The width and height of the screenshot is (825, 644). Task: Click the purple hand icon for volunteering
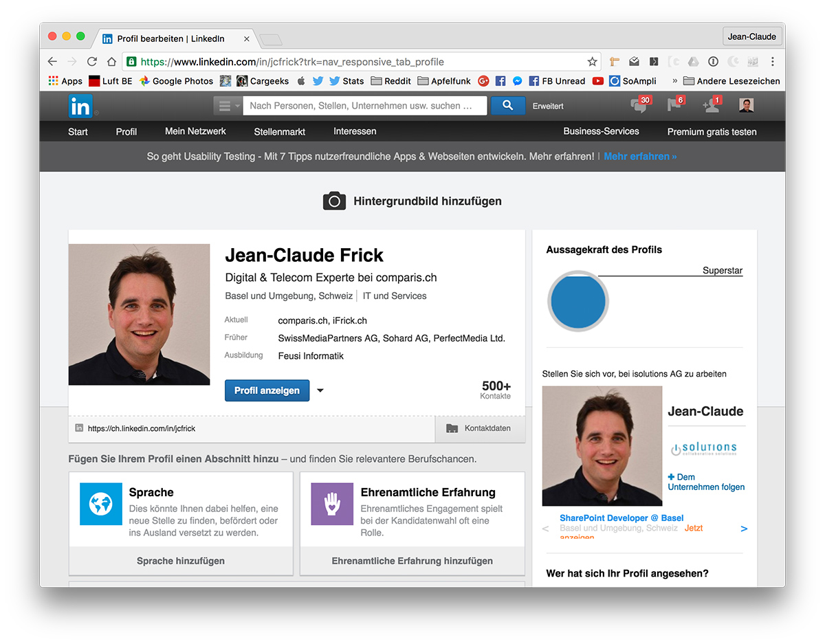[x=332, y=504]
